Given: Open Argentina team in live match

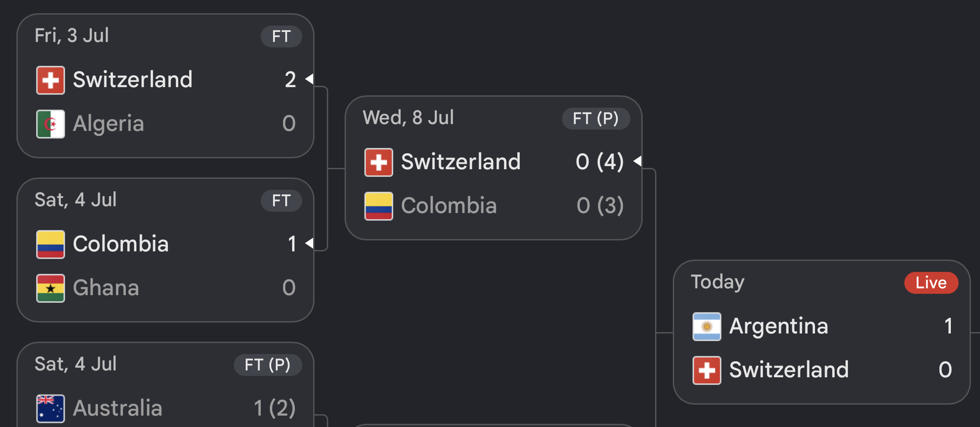Looking at the screenshot, I should coord(779,326).
